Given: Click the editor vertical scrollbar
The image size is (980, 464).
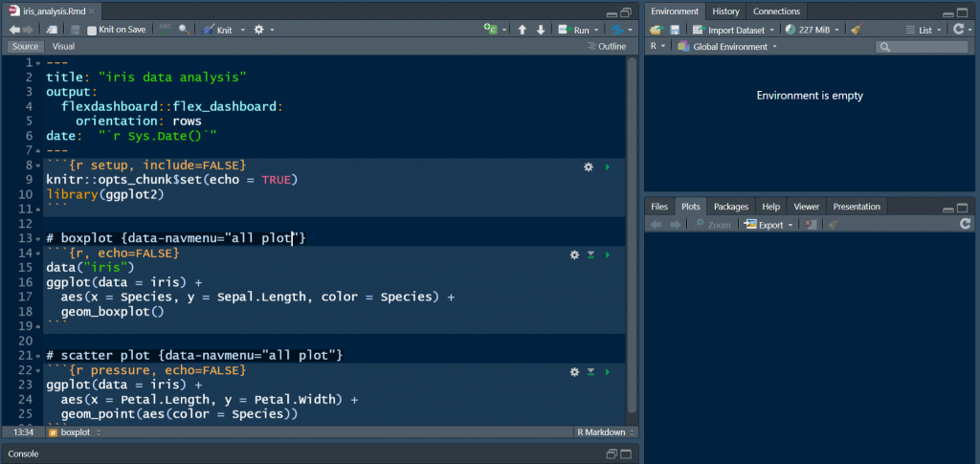Looking at the screenshot, I should point(632,234).
